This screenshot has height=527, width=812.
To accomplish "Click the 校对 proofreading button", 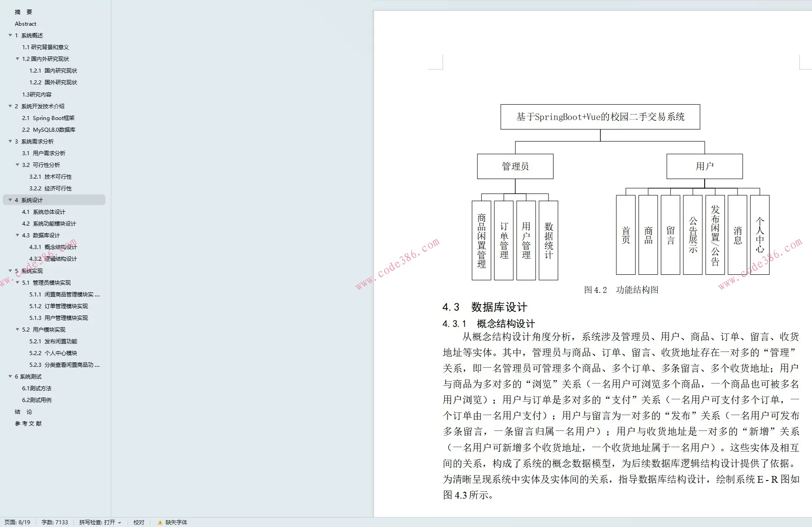I will click(139, 522).
